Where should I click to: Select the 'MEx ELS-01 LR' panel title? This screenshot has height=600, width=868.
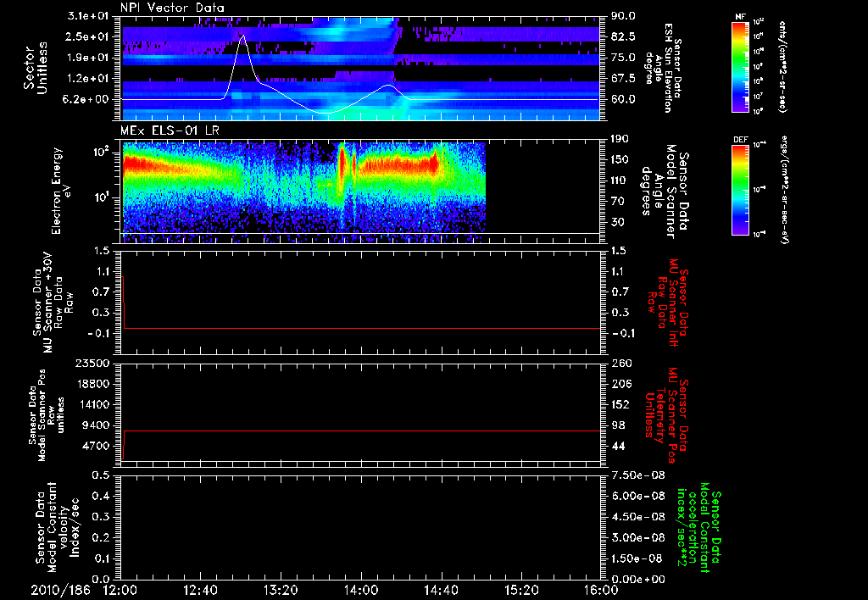170,131
